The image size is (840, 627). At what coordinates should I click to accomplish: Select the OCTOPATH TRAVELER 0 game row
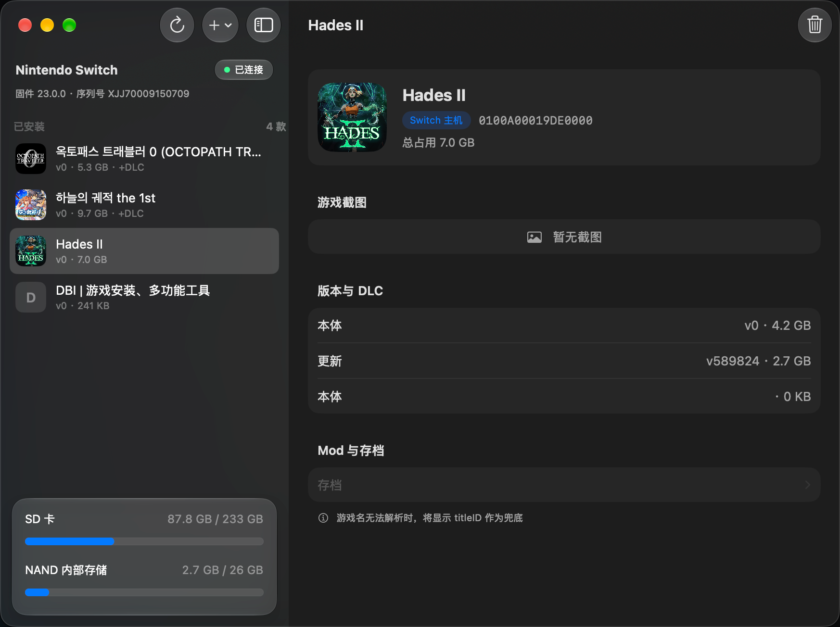pos(144,159)
